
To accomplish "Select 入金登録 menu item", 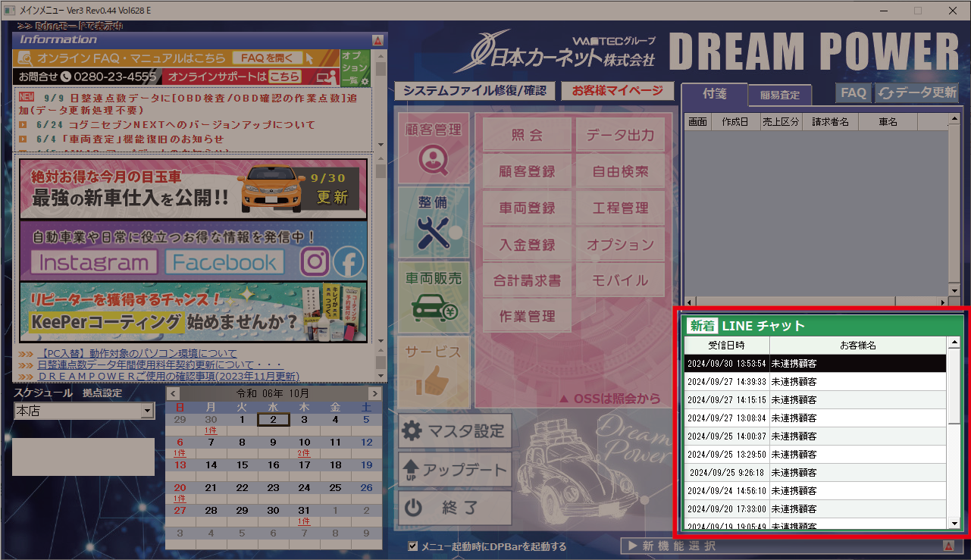I will (x=527, y=245).
